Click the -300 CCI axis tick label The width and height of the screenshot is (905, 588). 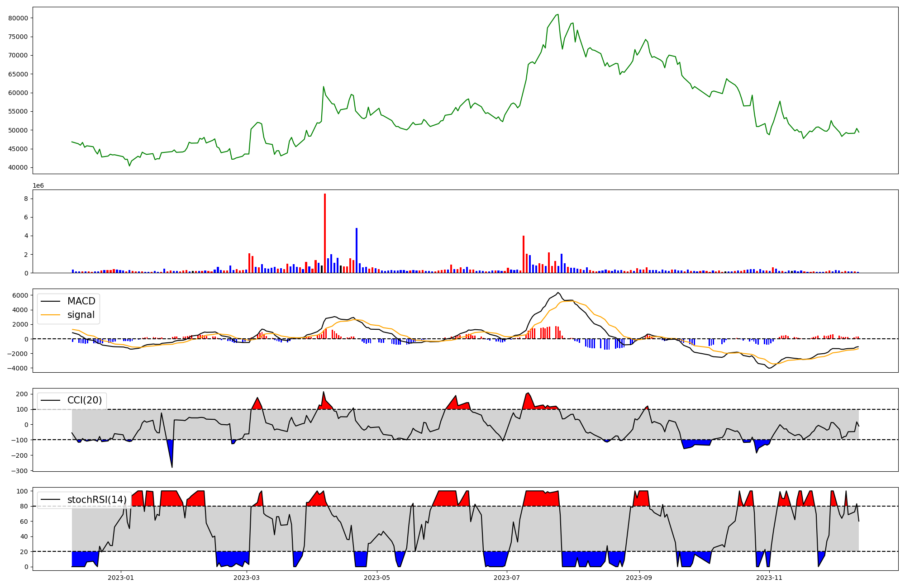tap(19, 471)
